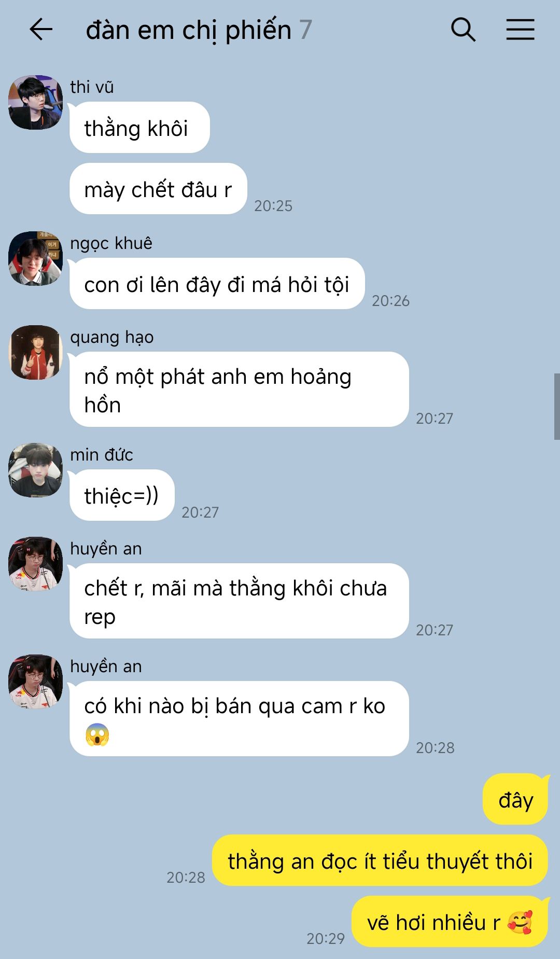Click the scrollbar handle on right edge
Image resolution: width=560 pixels, height=959 pixels.
(557, 407)
